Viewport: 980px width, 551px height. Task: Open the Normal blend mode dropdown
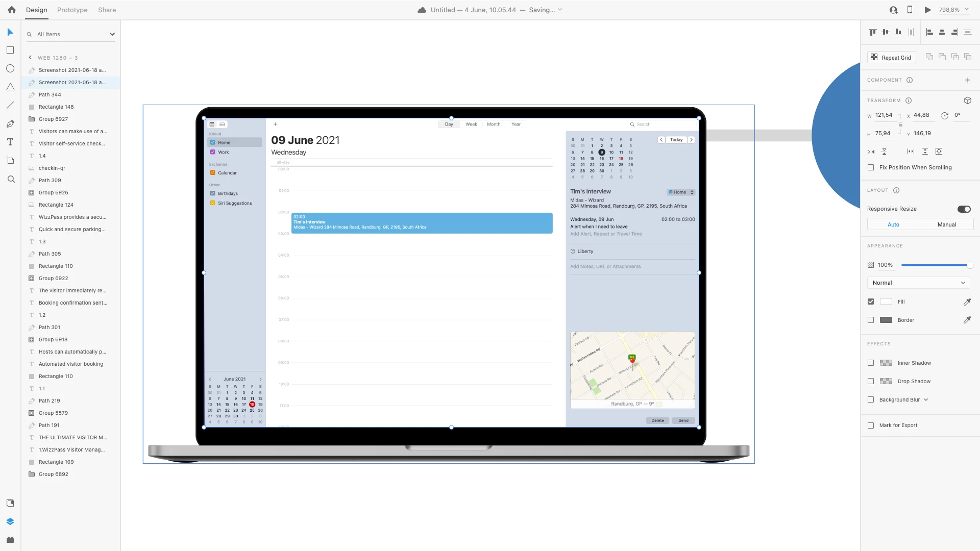pos(918,283)
